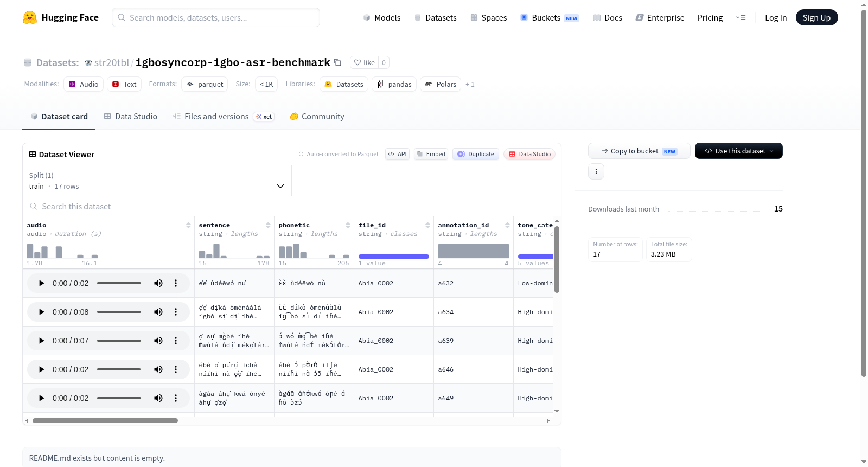Sort by the sentence column
The height and width of the screenshot is (467, 868).
(x=268, y=225)
